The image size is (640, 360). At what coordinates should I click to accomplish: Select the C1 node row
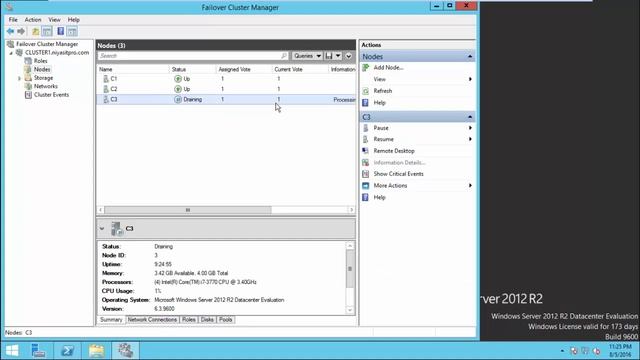tap(226, 78)
